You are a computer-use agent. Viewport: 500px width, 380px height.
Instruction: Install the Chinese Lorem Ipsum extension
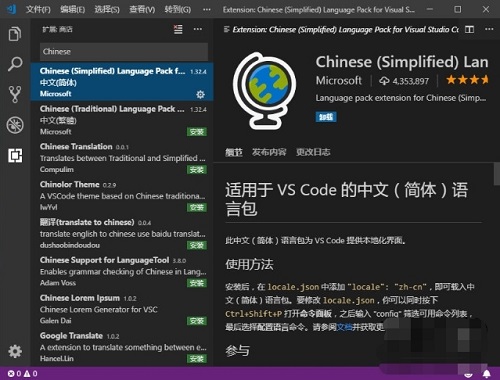click(197, 321)
